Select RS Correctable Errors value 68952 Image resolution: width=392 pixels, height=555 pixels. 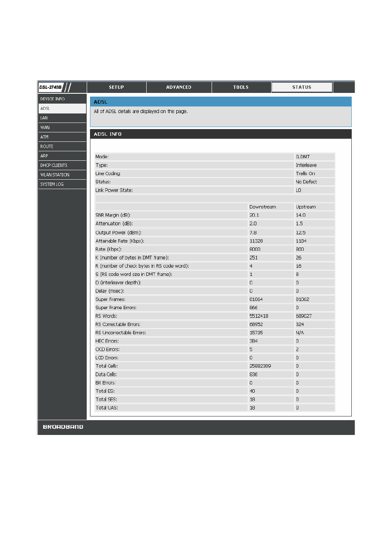tap(256, 324)
